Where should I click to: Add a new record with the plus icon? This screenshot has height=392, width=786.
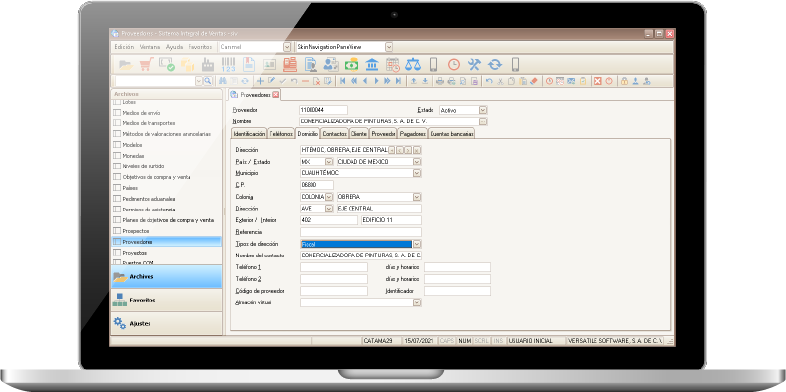pyautogui.click(x=260, y=81)
